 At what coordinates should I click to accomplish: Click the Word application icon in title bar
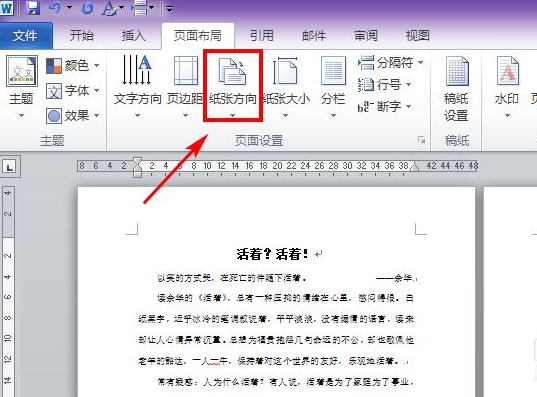[x=6, y=8]
